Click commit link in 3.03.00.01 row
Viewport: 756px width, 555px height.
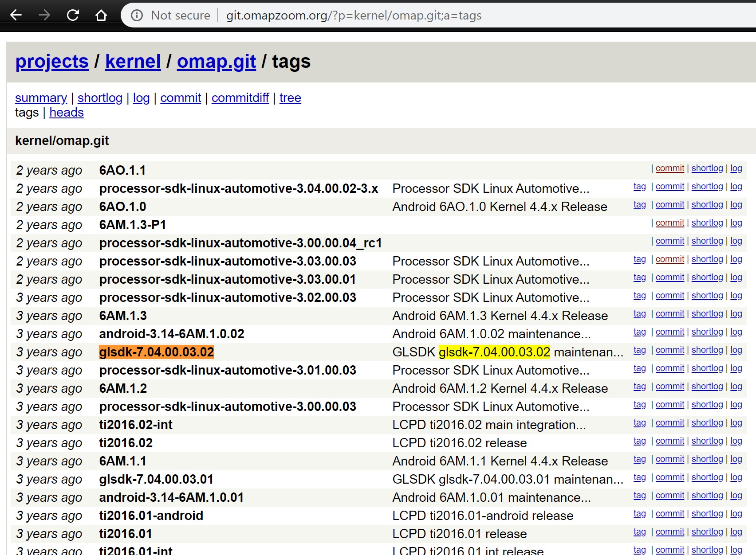tap(670, 277)
